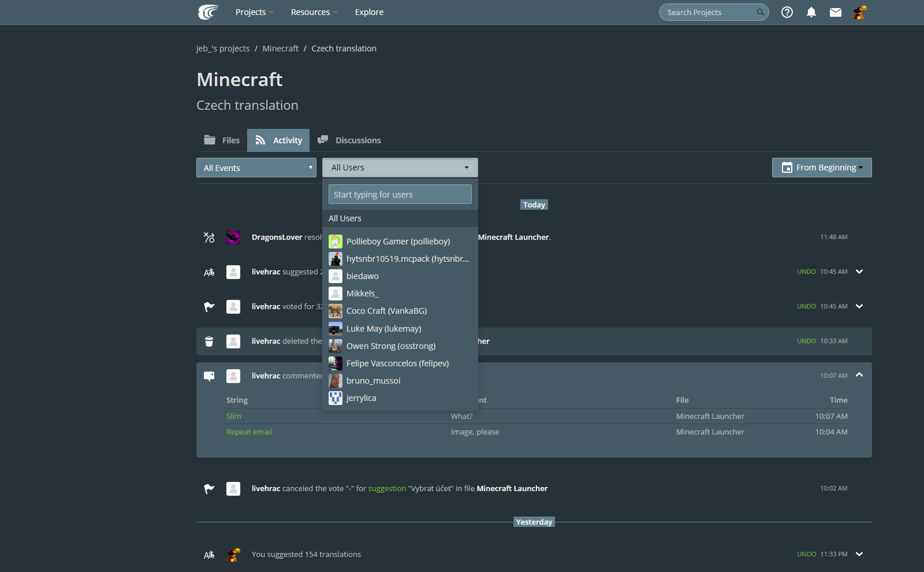Click 10:07 AM time cell in table
Image resolution: width=924 pixels, height=572 pixels.
[831, 416]
